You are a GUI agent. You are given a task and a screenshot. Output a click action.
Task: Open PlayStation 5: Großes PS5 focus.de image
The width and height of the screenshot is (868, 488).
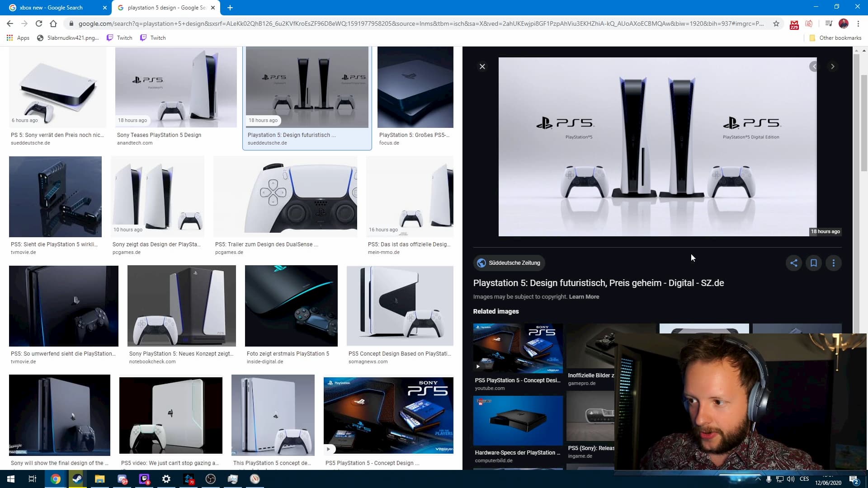[415, 87]
